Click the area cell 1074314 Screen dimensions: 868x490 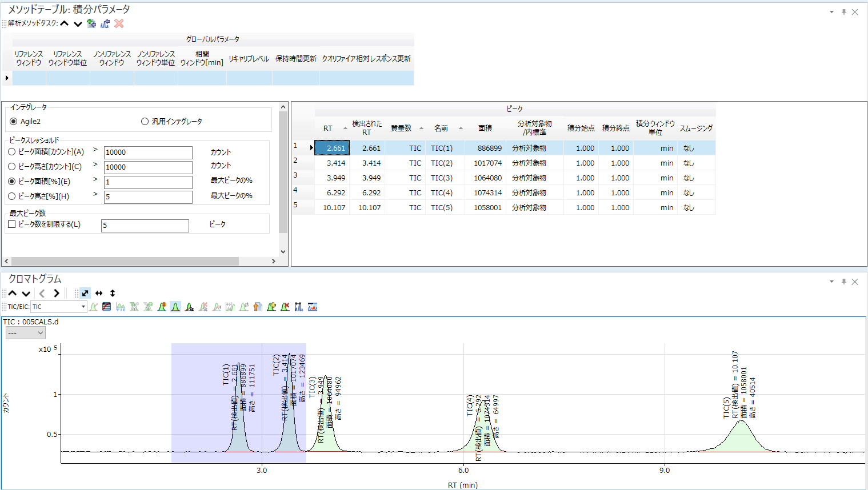(486, 192)
